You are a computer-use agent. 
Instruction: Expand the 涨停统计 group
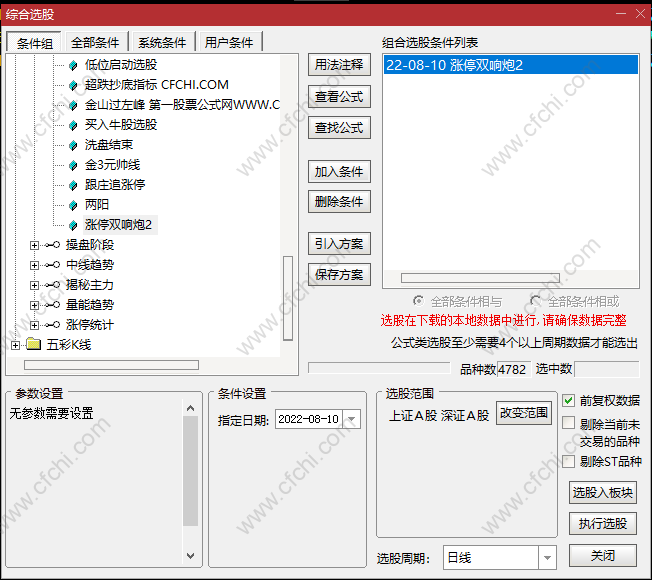pyautogui.click(x=34, y=325)
